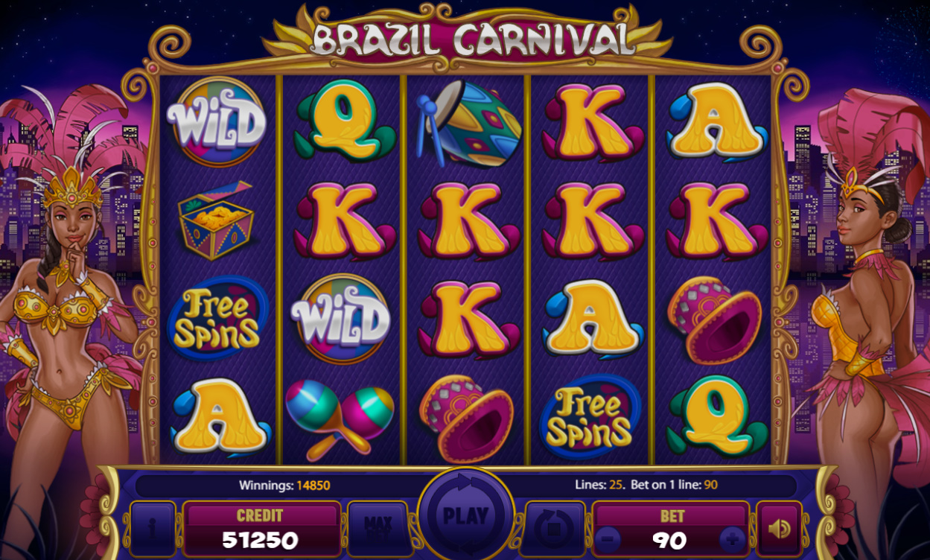Viewport: 930px width, 560px height.
Task: Select the treasure chest symbol
Action: pyautogui.click(x=216, y=220)
